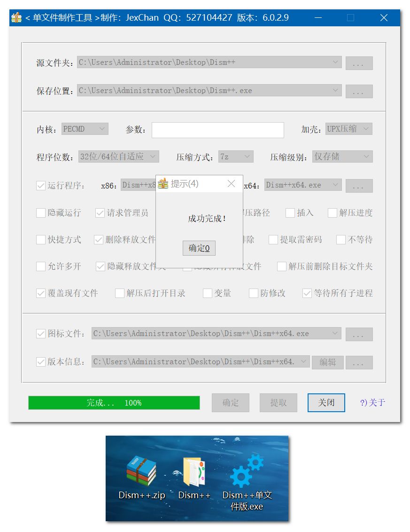Image resolution: width=410 pixels, height=532 pixels.
Task: Toggle the 请求管理员 checkbox
Action: click(x=100, y=213)
